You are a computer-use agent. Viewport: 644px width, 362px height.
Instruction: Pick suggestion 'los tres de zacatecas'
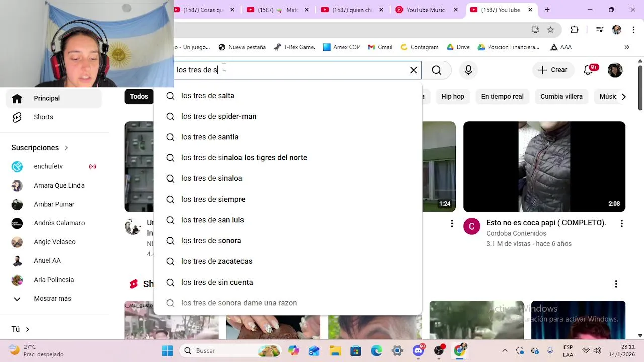coord(288,261)
